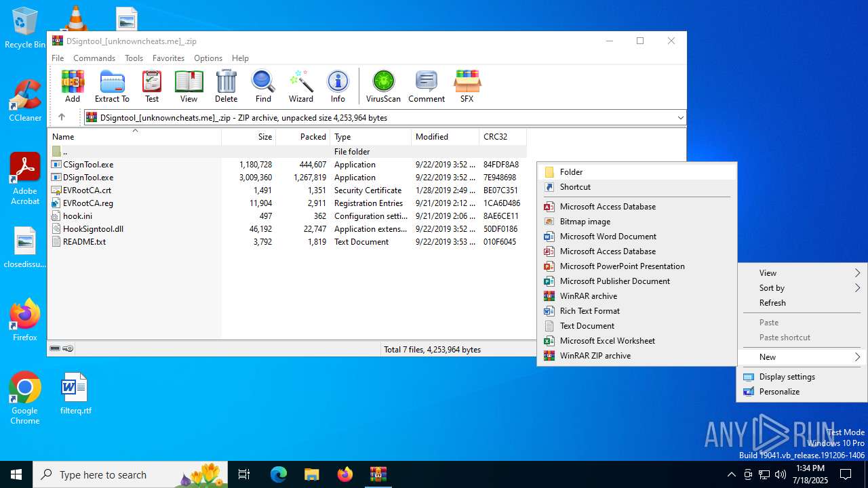This screenshot has height=488, width=868.
Task: Show hidden system tray icons
Action: click(731, 474)
